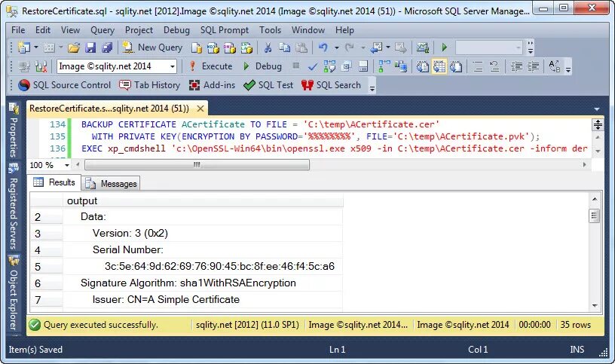Close the RestoreCertificate.sql tab
This screenshot has height=364, width=615.
(x=200, y=109)
